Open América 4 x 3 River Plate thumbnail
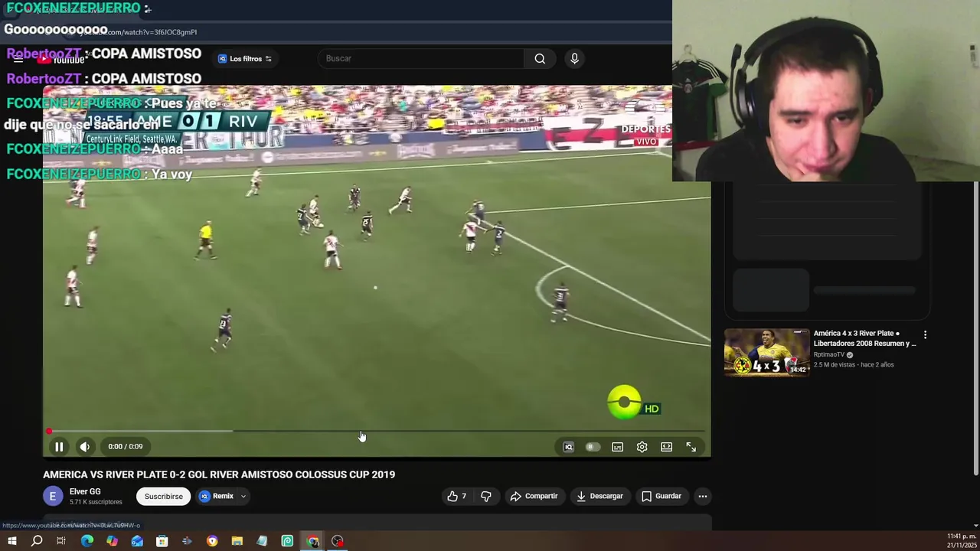The height and width of the screenshot is (551, 980). 766,352
